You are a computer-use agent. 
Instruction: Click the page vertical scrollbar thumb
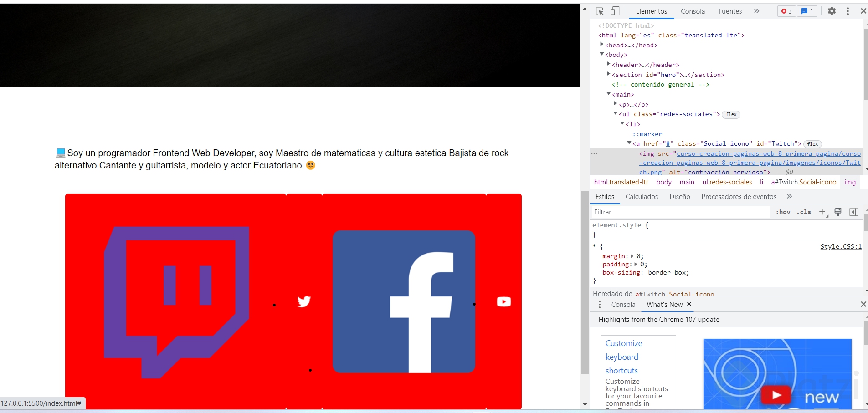click(x=585, y=282)
